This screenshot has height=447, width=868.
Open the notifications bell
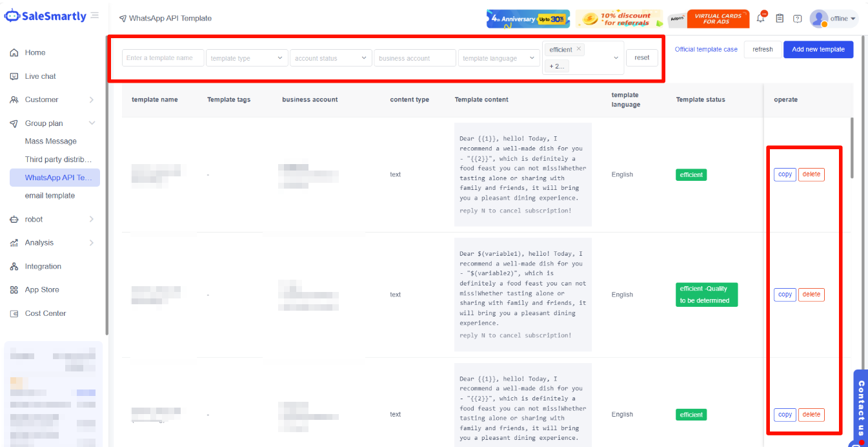[x=761, y=19]
